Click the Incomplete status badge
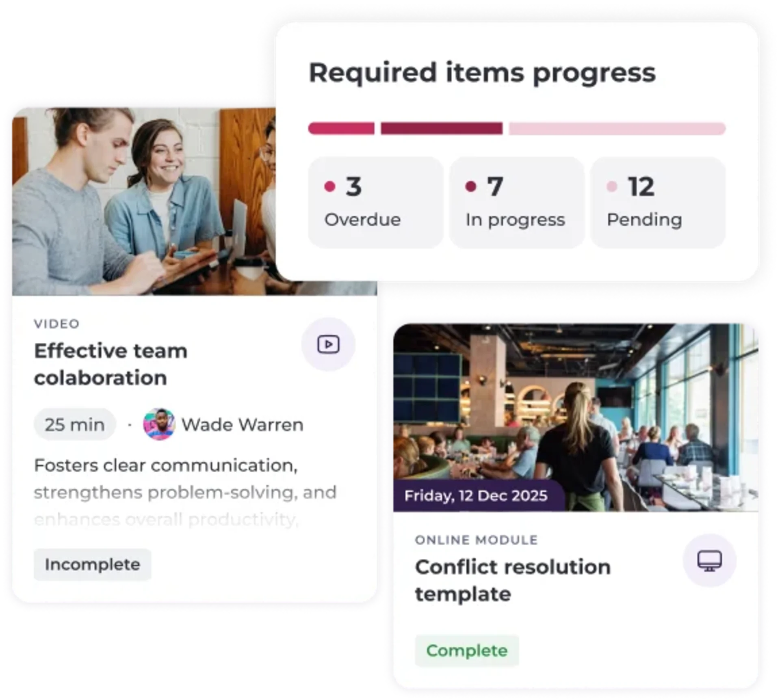The width and height of the screenshot is (780, 700). click(92, 564)
